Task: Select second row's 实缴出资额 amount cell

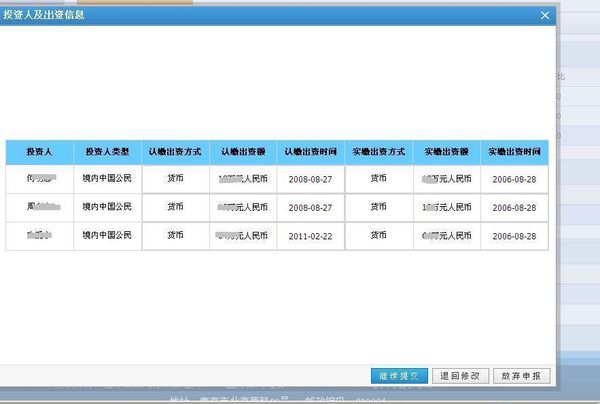Action: click(x=446, y=207)
